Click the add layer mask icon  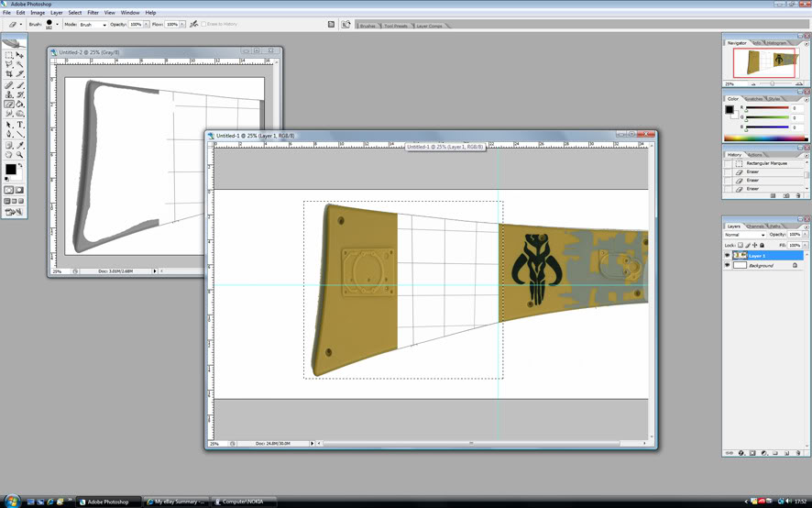(752, 453)
